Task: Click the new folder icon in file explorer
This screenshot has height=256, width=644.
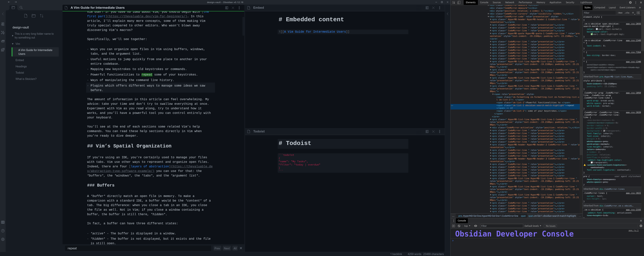Action: click(34, 16)
